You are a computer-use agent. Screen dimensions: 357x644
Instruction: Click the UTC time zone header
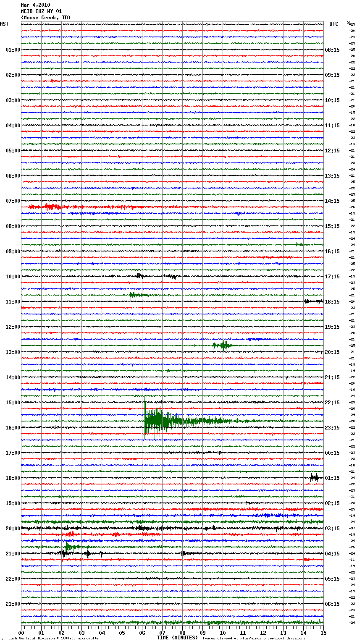334,24
